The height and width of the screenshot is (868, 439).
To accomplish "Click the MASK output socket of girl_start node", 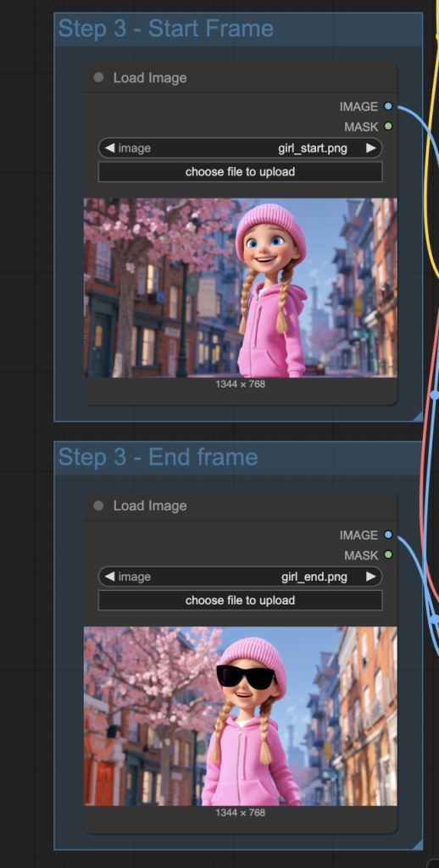I will coord(388,127).
